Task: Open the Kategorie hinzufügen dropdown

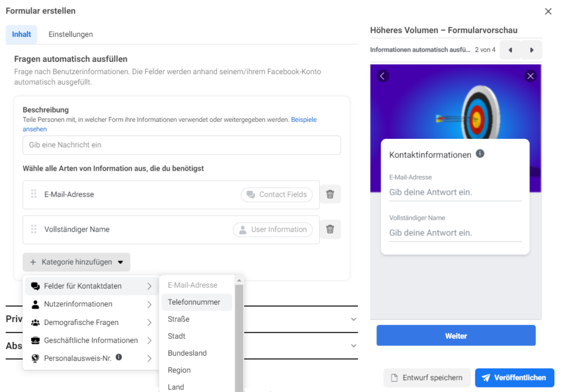Action: [x=76, y=262]
